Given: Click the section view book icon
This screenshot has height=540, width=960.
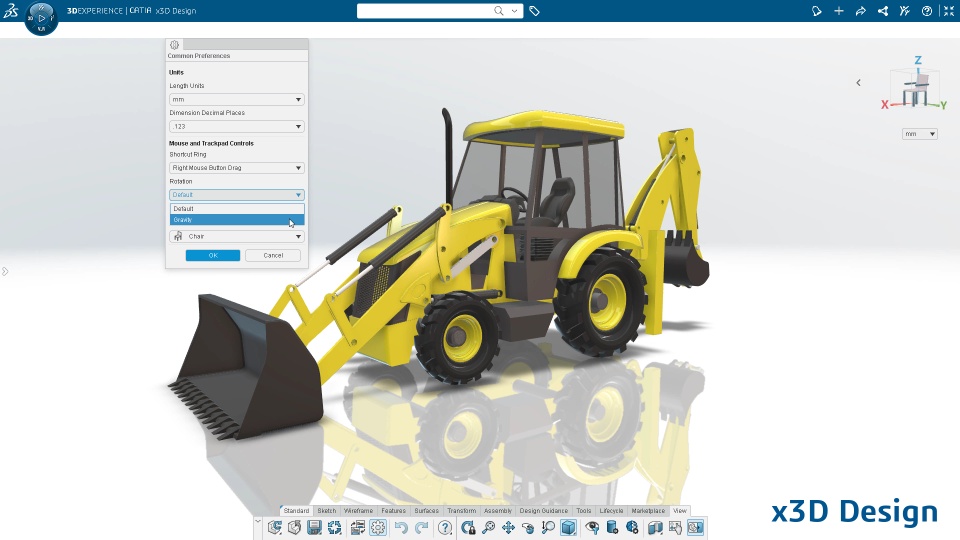Looking at the screenshot, I should [x=655, y=528].
